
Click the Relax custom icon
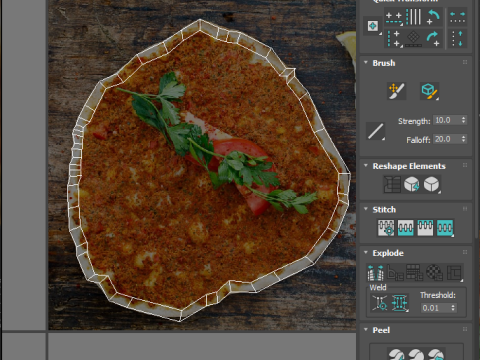(432, 184)
